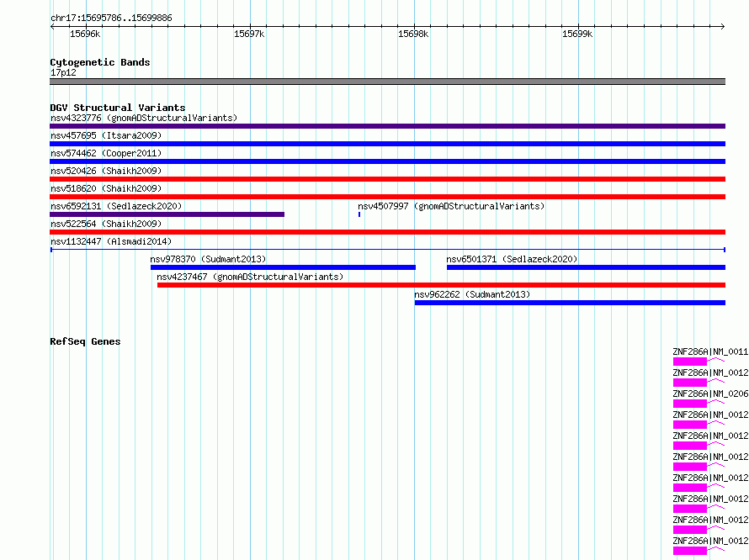Click the blue bar under nsv962262
The width and height of the screenshot is (749, 560).
(x=570, y=303)
